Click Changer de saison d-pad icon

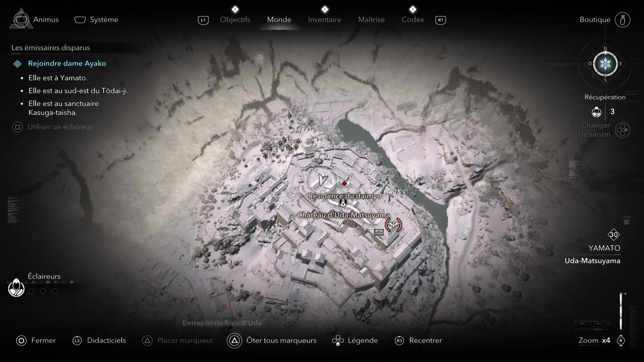click(623, 130)
